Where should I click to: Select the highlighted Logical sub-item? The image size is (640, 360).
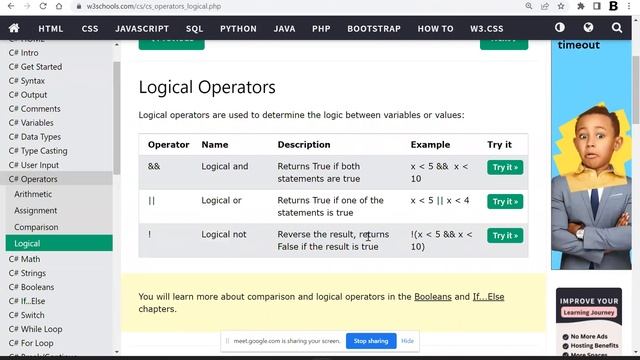[59, 243]
